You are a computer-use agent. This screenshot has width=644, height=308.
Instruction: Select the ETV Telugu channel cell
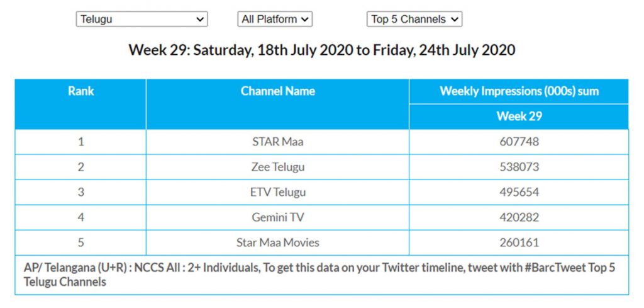tap(277, 192)
